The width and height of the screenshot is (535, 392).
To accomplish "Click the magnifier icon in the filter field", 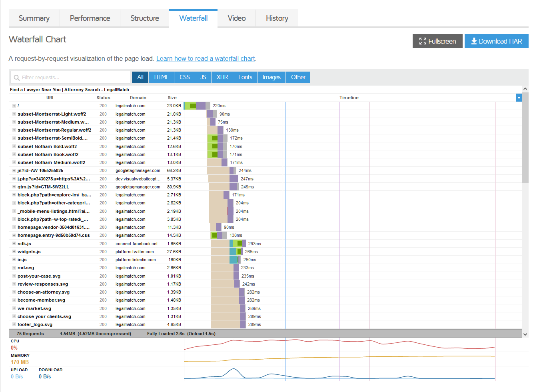I will point(17,77).
